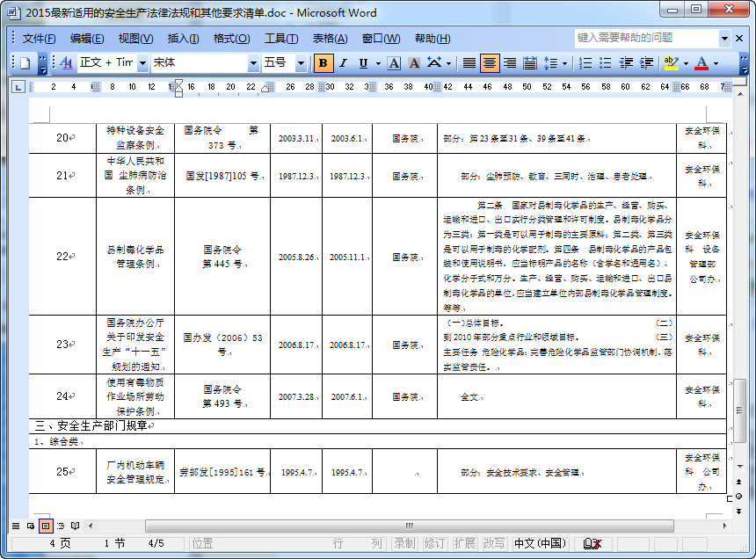Apply character border icon
Screen dimensions: 756x559
394,63
